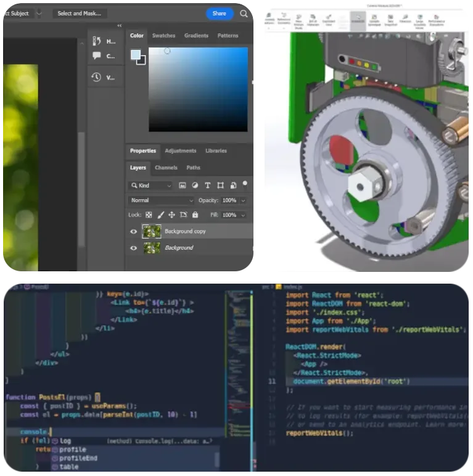The width and height of the screenshot is (473, 476).
Task: Click the Fill 100% value field
Action: 229,215
